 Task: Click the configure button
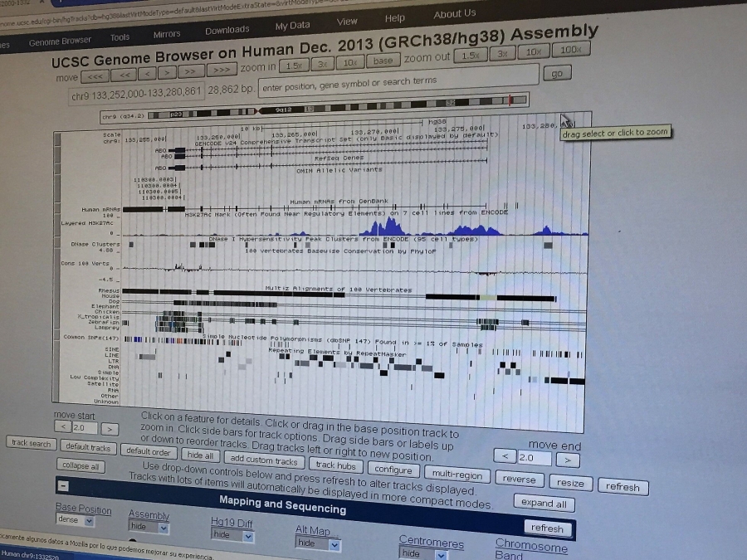(393, 470)
